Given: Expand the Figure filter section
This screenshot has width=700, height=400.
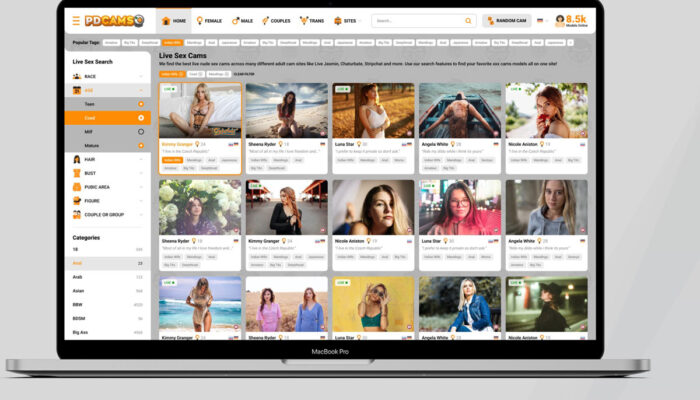Looking at the screenshot, I should tap(108, 201).
